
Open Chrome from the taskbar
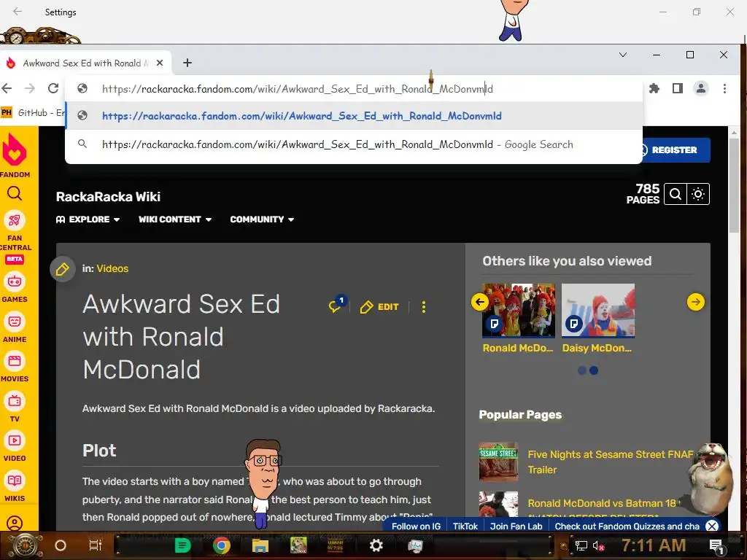[222, 545]
